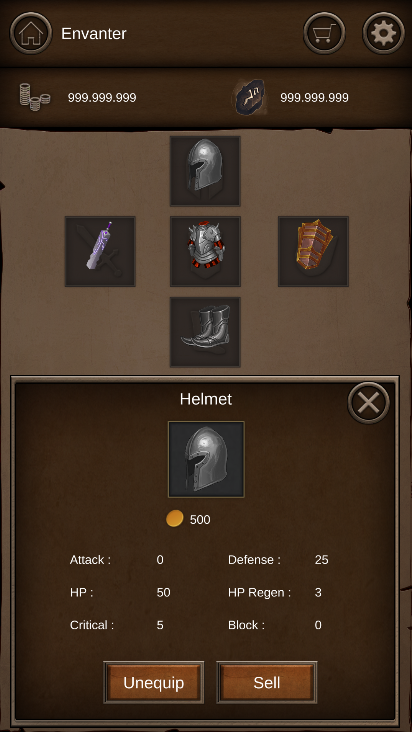Viewport: 412px width, 732px height.
Task: Click the Helmet item name heading
Action: (x=206, y=399)
